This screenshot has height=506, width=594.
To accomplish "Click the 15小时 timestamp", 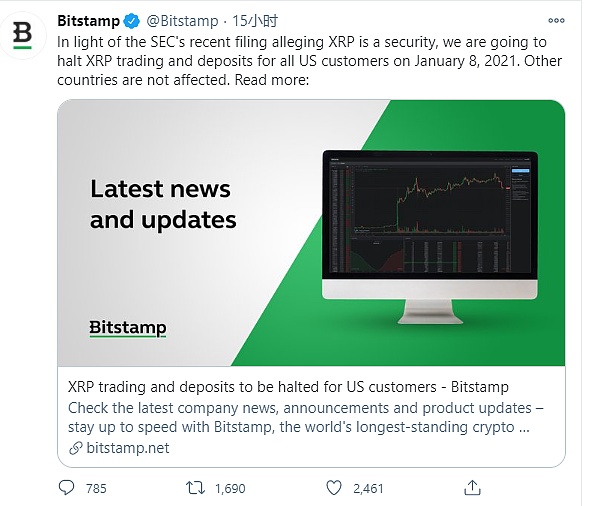I will pos(255,21).
